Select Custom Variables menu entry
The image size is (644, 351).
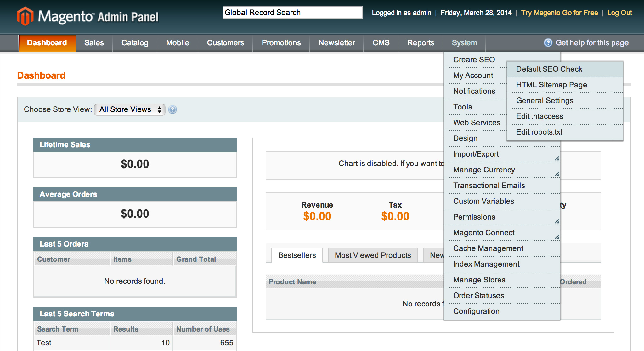pos(502,201)
